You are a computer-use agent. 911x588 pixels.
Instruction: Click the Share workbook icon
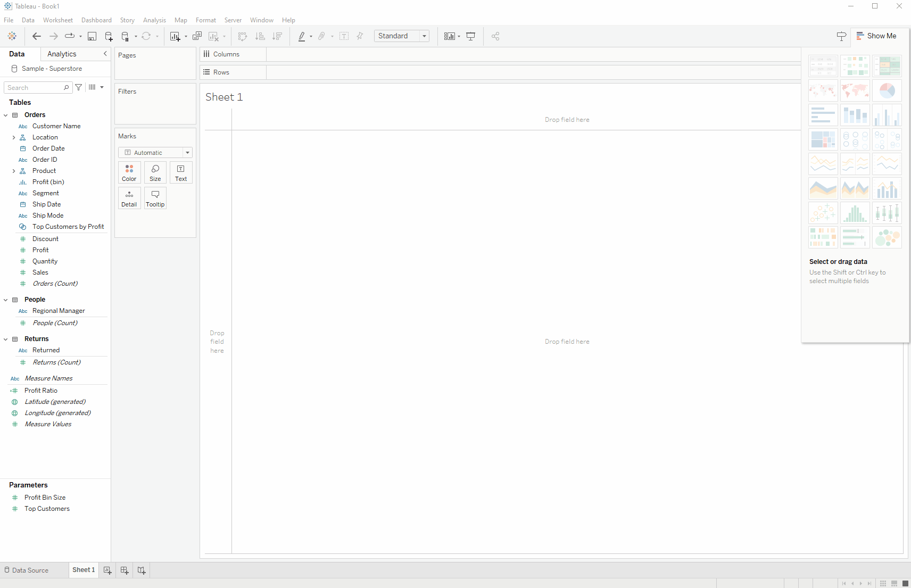495,36
